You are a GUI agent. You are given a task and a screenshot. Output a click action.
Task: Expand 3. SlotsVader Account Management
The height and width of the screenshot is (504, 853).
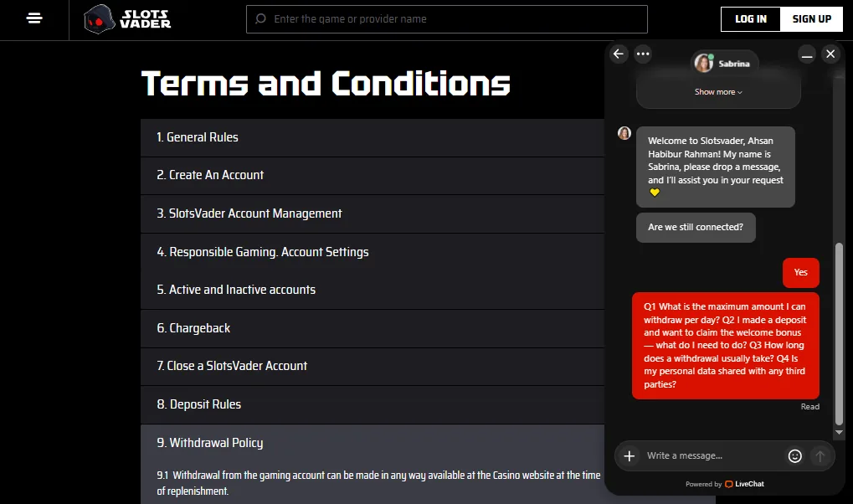373,213
